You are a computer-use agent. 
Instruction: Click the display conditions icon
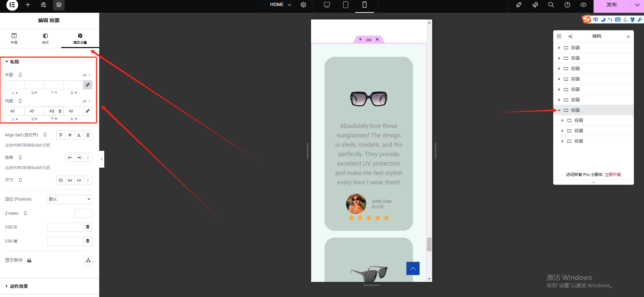click(88, 260)
